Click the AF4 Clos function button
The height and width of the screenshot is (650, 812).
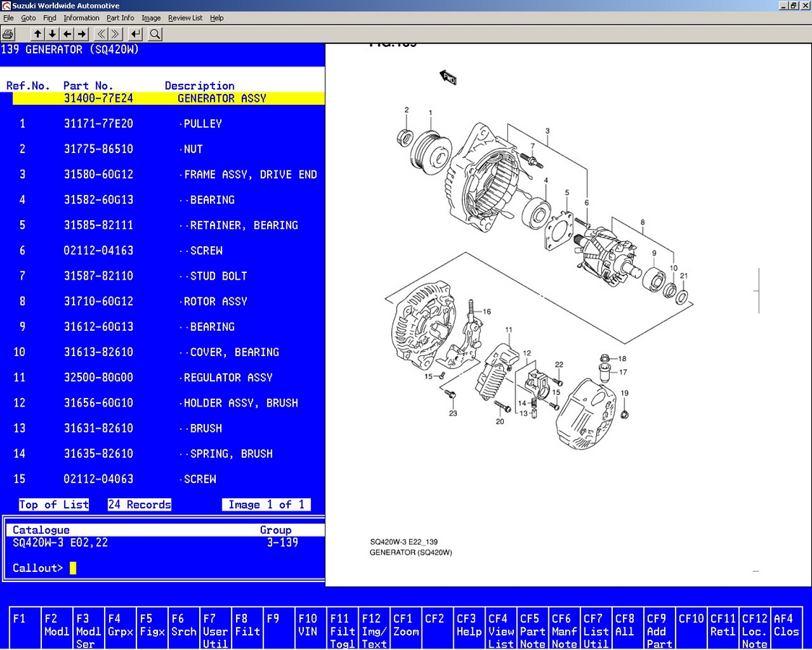(x=786, y=628)
